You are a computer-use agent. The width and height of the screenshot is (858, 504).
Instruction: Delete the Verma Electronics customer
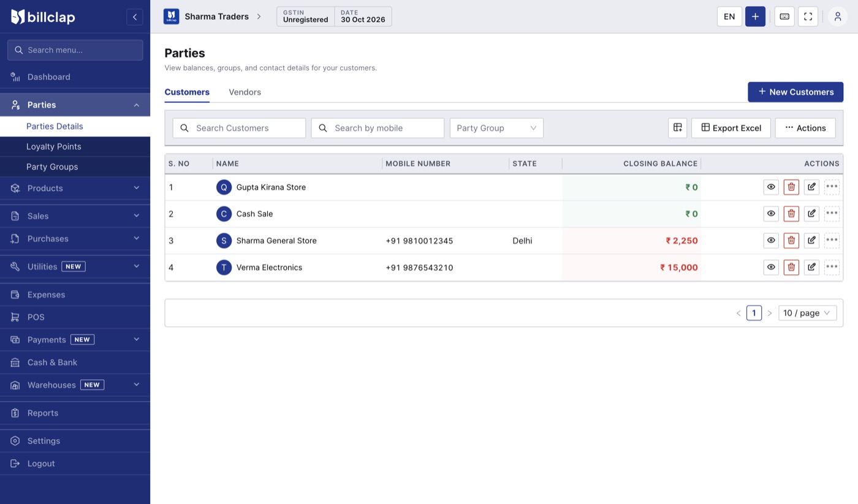coord(791,268)
